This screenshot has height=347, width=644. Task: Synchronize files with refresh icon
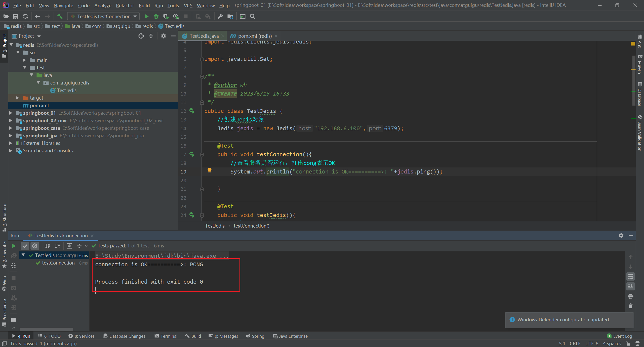coord(25,16)
